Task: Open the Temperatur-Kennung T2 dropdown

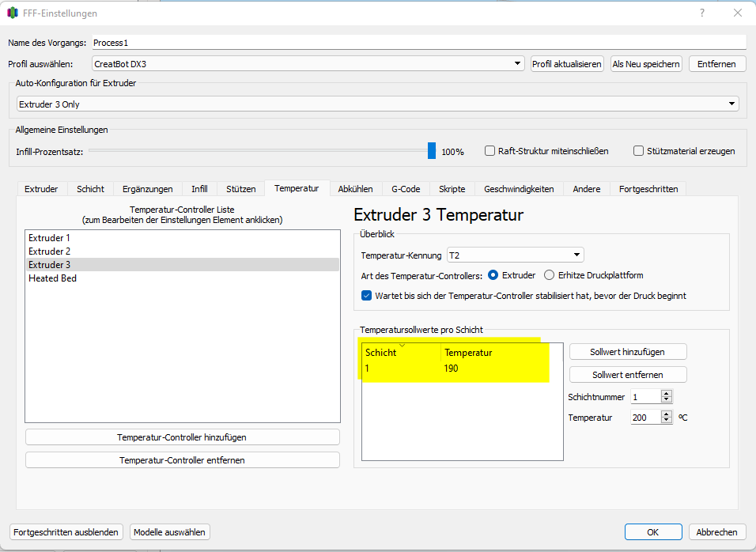Action: point(516,255)
